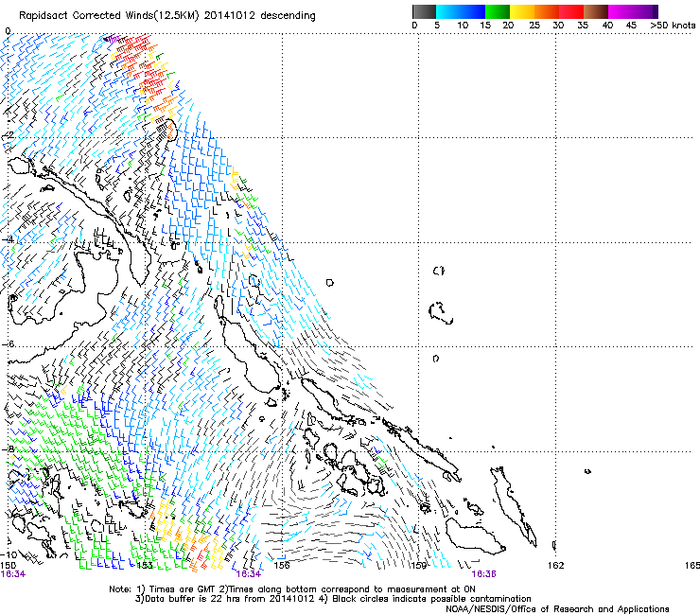Click the 'NOAA/NESDIS/Office of Research and Applications' credit
The image size is (700, 615).
coord(557,609)
